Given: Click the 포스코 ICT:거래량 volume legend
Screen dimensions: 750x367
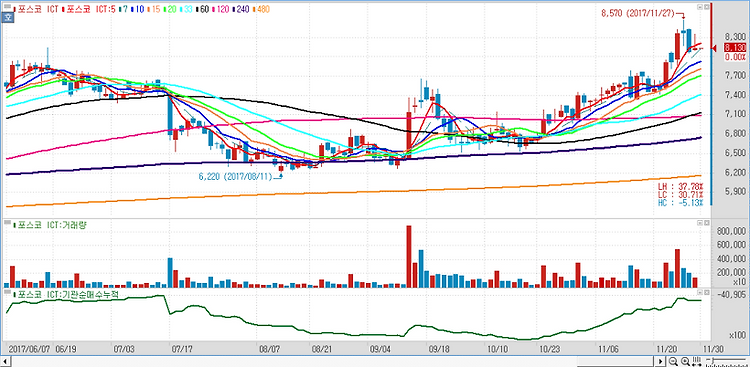Looking at the screenshot, I should [50, 225].
